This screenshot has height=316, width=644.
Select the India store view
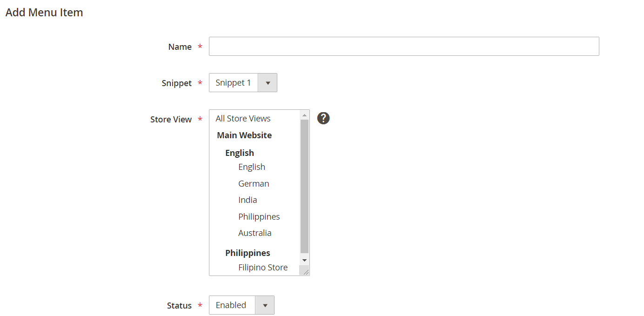coord(248,199)
